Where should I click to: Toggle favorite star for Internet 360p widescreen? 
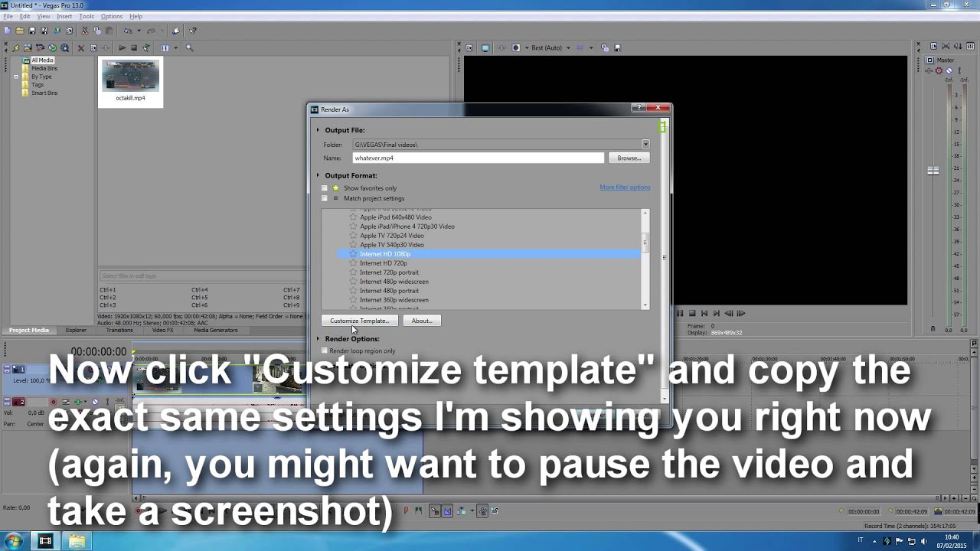coord(353,300)
